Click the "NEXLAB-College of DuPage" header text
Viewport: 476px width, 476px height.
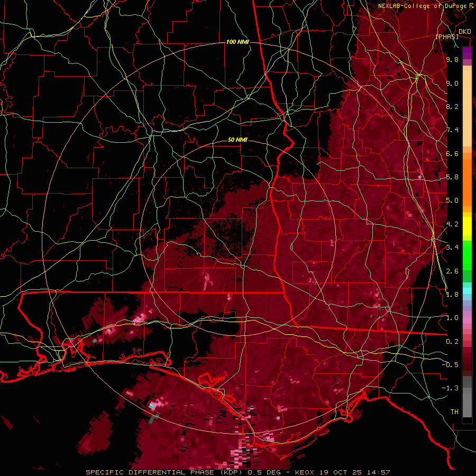pos(424,6)
